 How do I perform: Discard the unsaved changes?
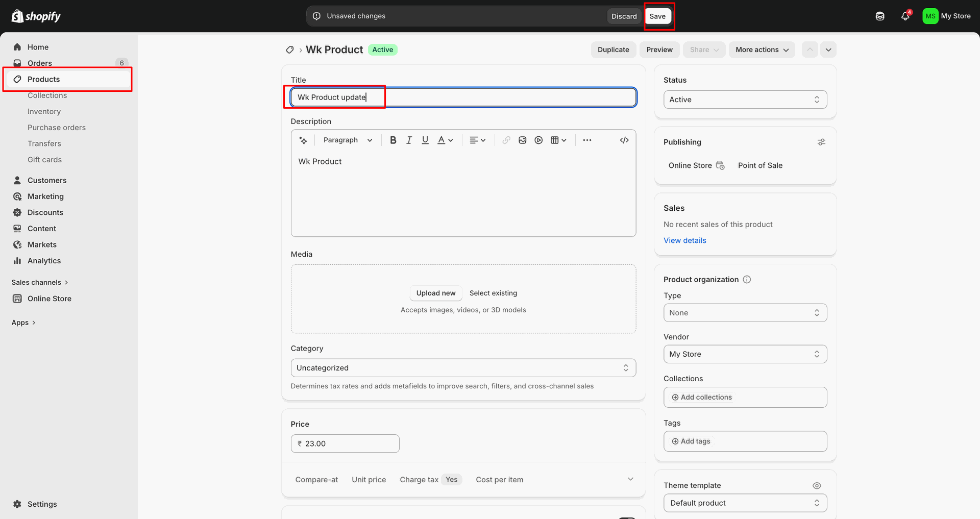point(624,16)
